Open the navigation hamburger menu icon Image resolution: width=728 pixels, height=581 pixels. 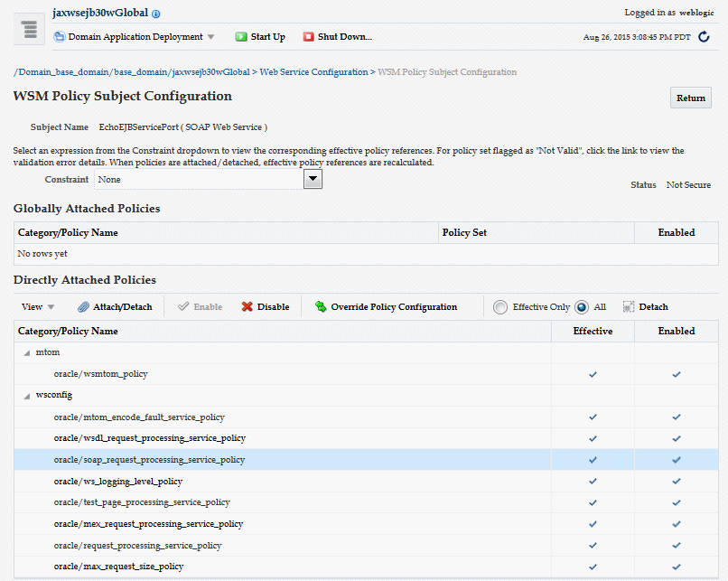tap(29, 29)
